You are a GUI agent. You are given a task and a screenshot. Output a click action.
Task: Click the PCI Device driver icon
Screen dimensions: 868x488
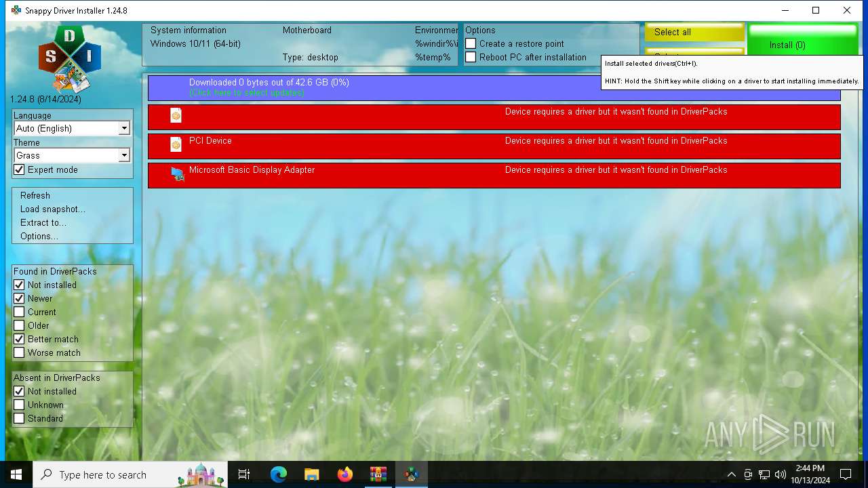(176, 144)
